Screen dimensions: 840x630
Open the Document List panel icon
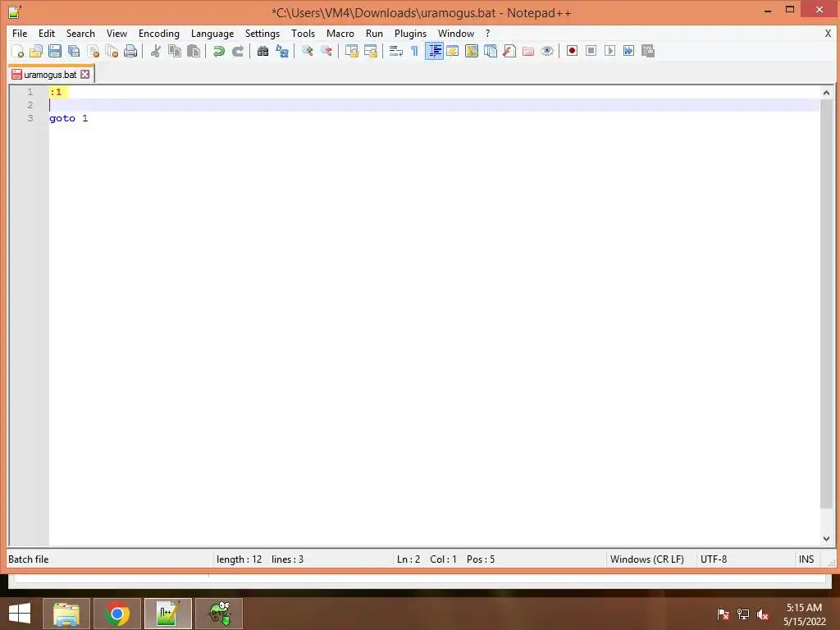(491, 51)
